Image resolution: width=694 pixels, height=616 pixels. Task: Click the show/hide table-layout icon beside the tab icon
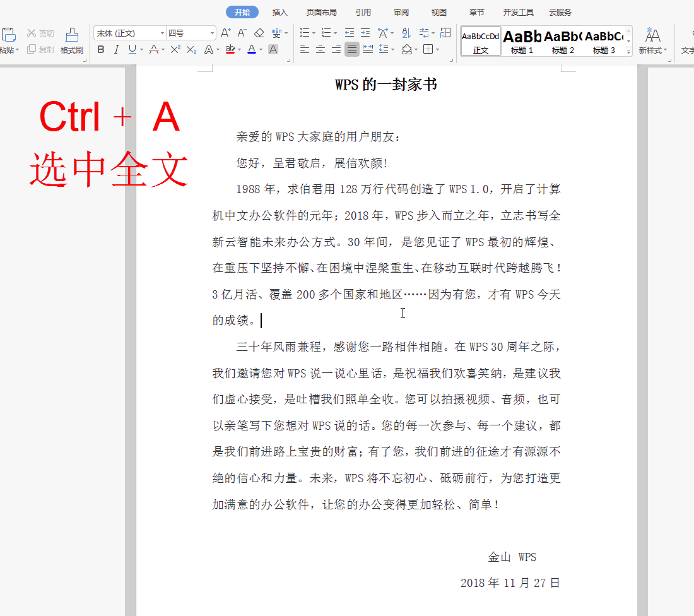pos(445,33)
